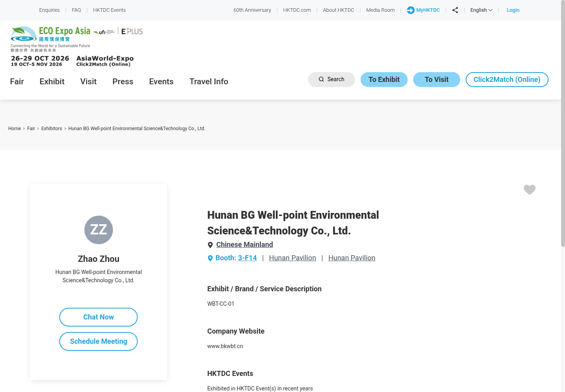The width and height of the screenshot is (565, 392).
Task: Click the first Hunan Pavilion link
Action: 293,258
